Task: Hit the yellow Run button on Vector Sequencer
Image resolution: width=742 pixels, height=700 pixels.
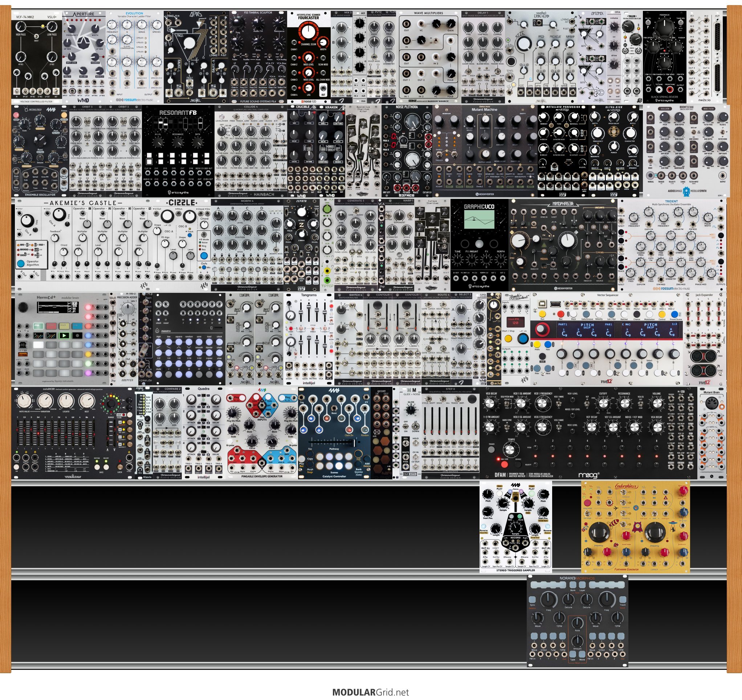Action: [x=542, y=315]
